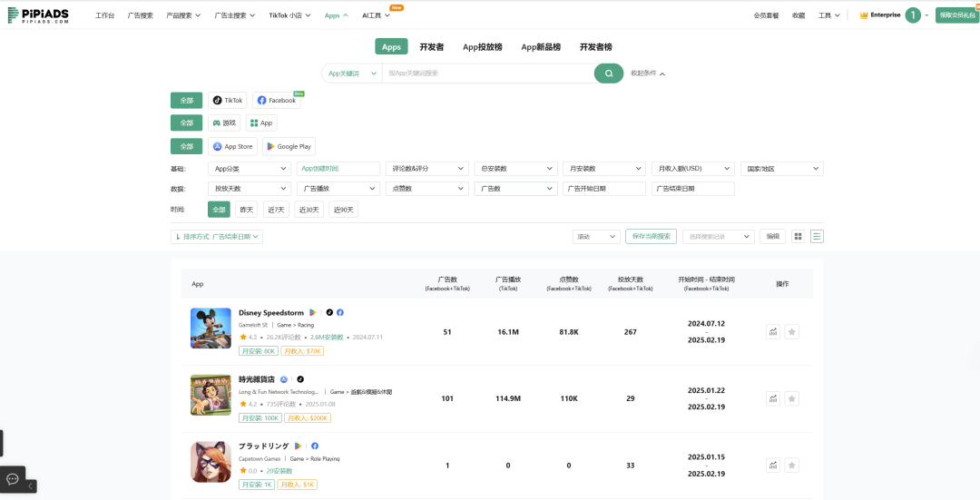Open analytics chart for 時光雜貨店

(x=773, y=398)
